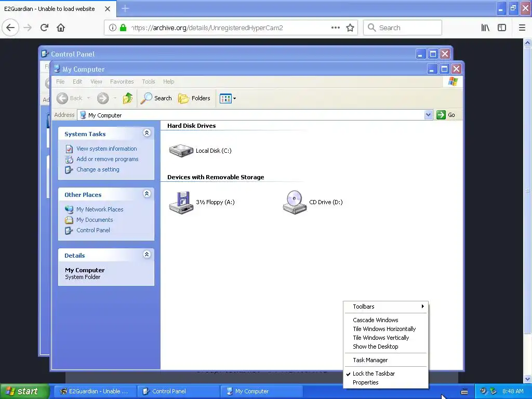This screenshot has width=532, height=399.
Task: Click the grayed-out Back button in My Computer
Action: tap(70, 98)
